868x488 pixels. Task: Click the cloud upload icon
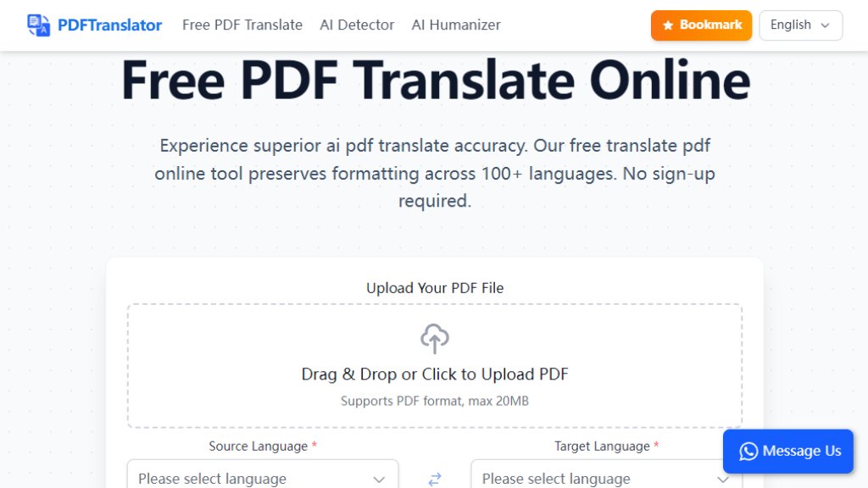coord(435,339)
